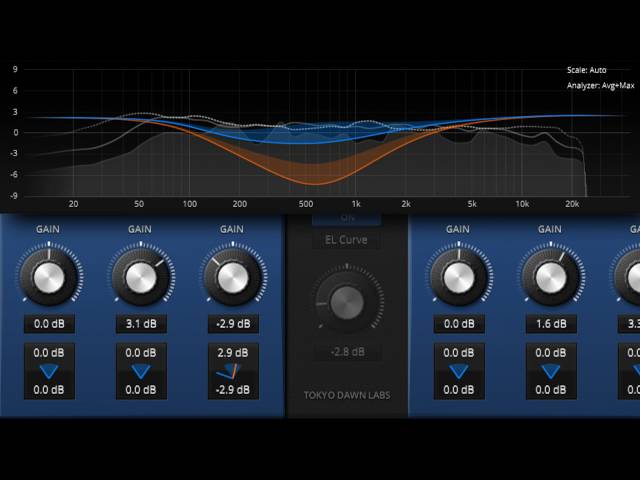The image size is (640, 480).
Task: Click the leftmost band's gain knob
Action: [49, 278]
